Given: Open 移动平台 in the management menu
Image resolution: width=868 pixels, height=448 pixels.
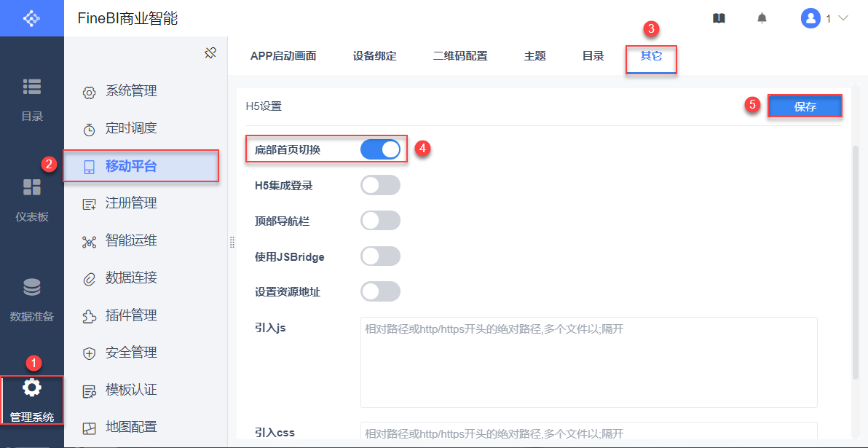Looking at the screenshot, I should pyautogui.click(x=131, y=166).
